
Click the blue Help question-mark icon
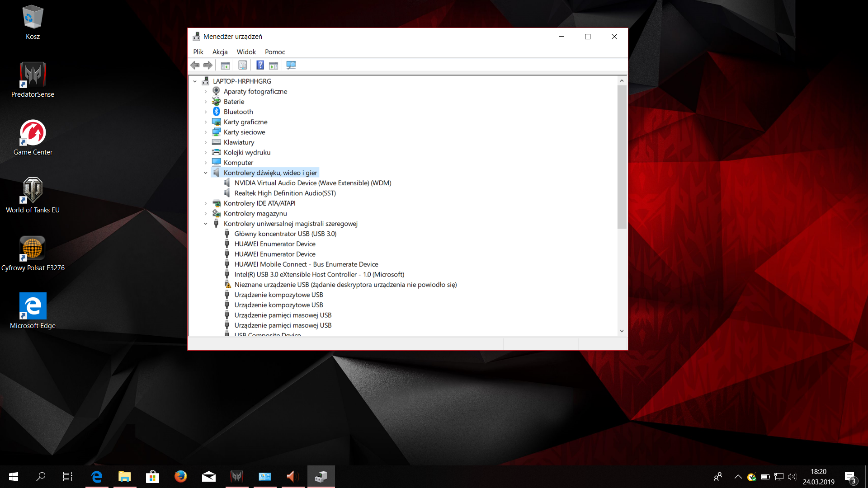tap(260, 66)
